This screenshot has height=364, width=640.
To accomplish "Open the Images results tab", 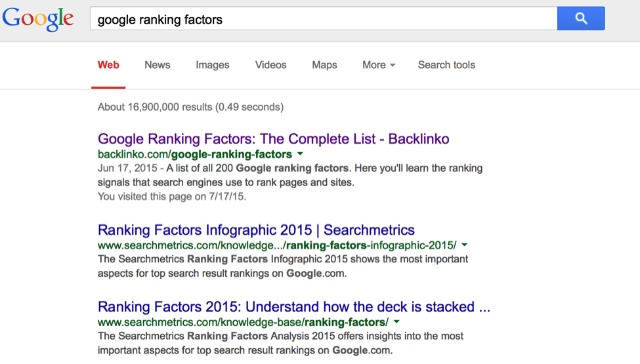I will click(213, 65).
